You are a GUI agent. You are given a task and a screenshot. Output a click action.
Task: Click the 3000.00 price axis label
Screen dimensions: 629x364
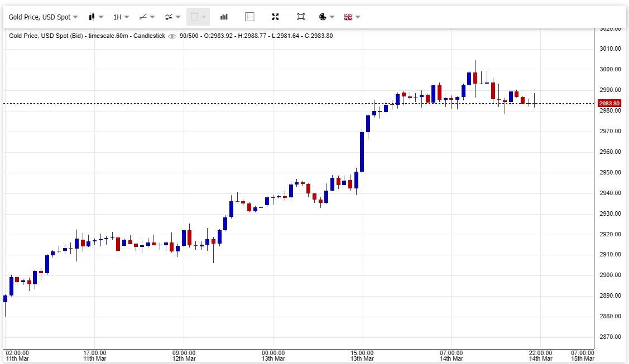(610, 69)
